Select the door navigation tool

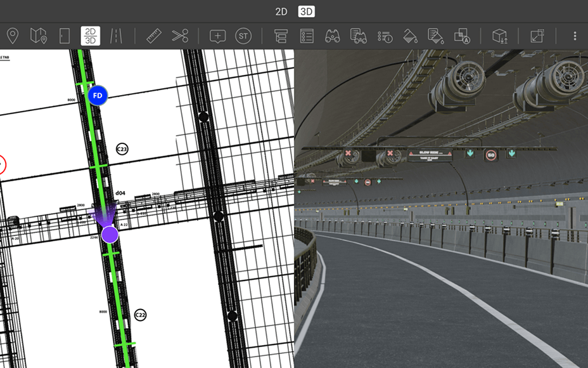(x=63, y=36)
